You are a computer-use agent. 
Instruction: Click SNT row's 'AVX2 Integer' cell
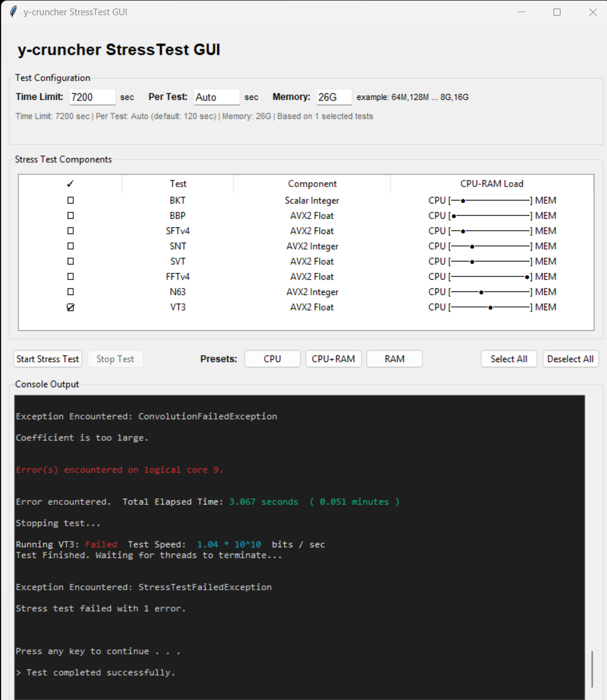(312, 246)
